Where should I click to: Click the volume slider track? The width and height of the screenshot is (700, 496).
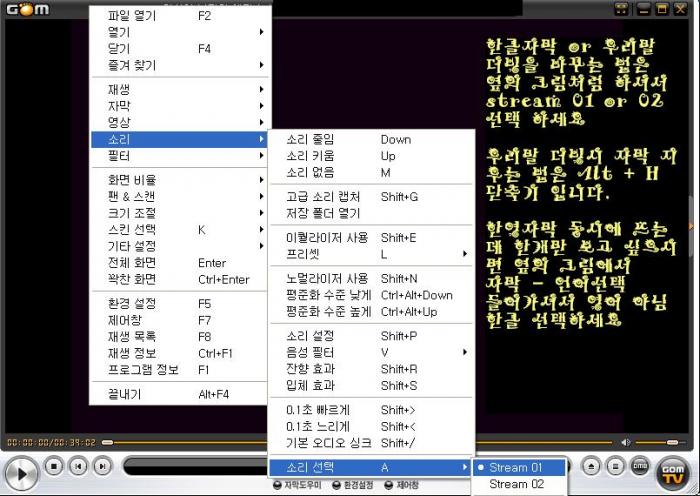[660, 442]
